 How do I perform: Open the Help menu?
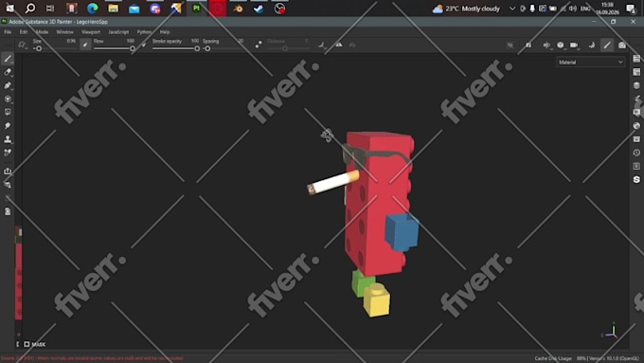pyautogui.click(x=165, y=32)
